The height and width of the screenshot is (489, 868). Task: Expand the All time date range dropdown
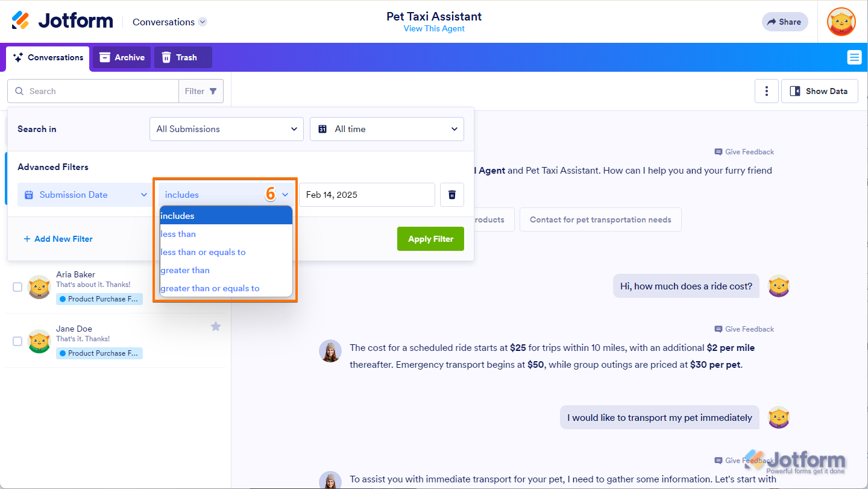[x=387, y=129]
